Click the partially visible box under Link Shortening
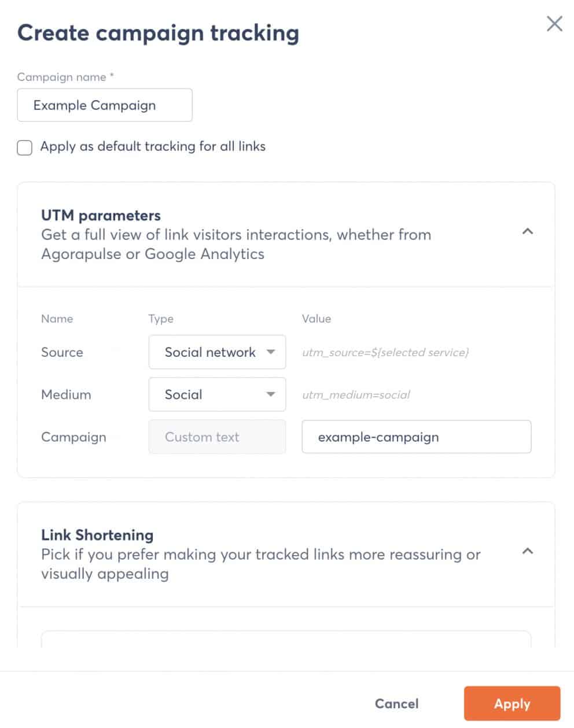 click(286, 639)
